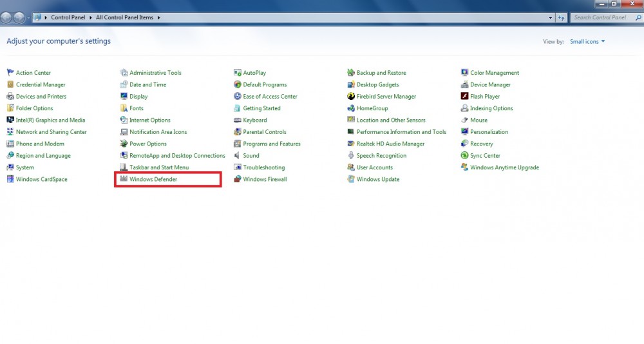Open recent pages dropdown beside Forward button
Image resolution: width=644 pixels, height=344 pixels.
(x=28, y=17)
